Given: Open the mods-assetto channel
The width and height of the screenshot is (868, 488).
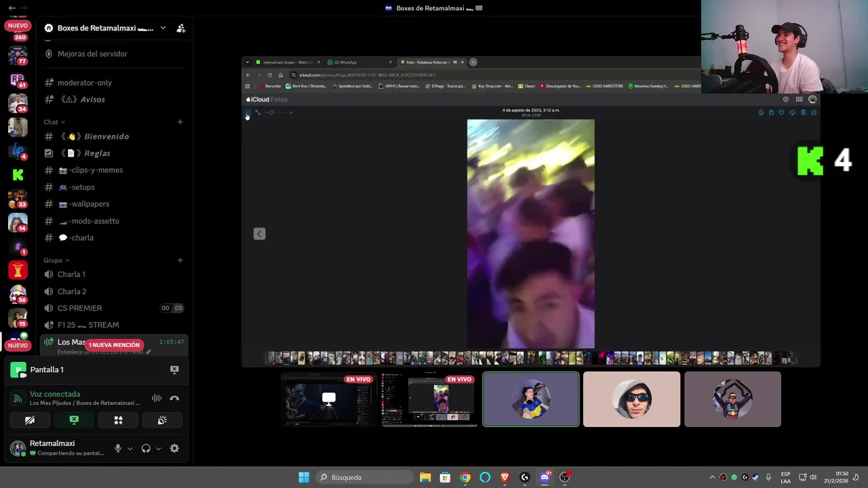Looking at the screenshot, I should pos(93,221).
